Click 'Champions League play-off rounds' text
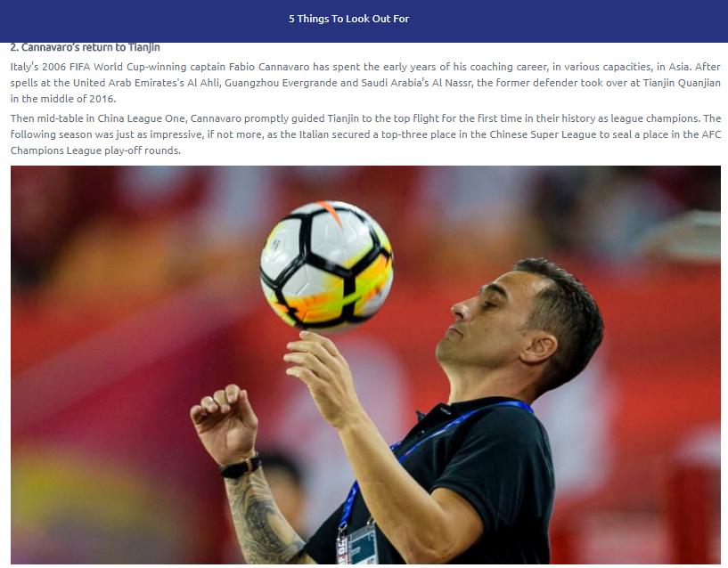This screenshot has width=728, height=568. click(95, 150)
